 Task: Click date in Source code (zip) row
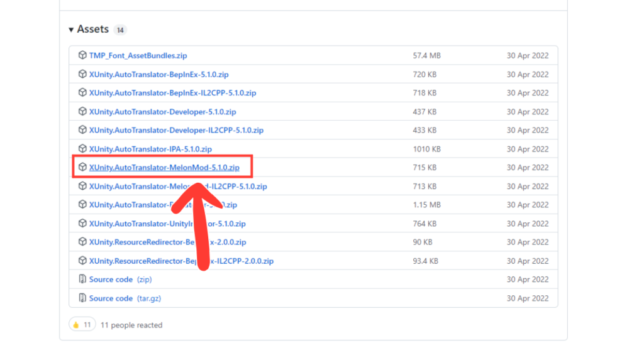click(528, 280)
